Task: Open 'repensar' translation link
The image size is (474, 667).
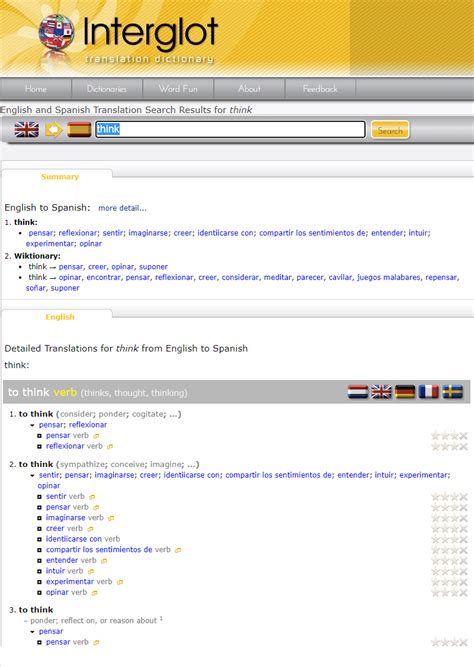Action: click(441, 277)
